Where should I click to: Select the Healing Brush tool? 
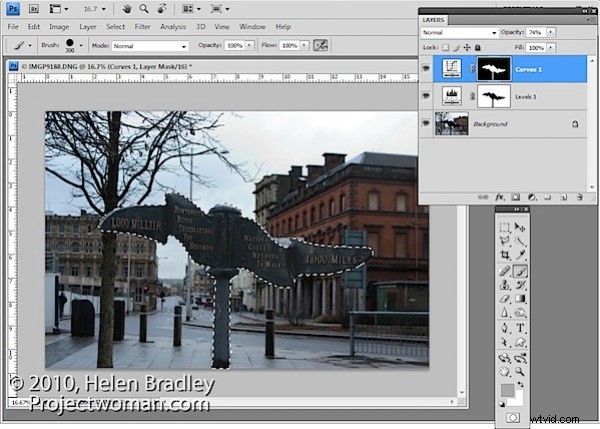point(505,271)
